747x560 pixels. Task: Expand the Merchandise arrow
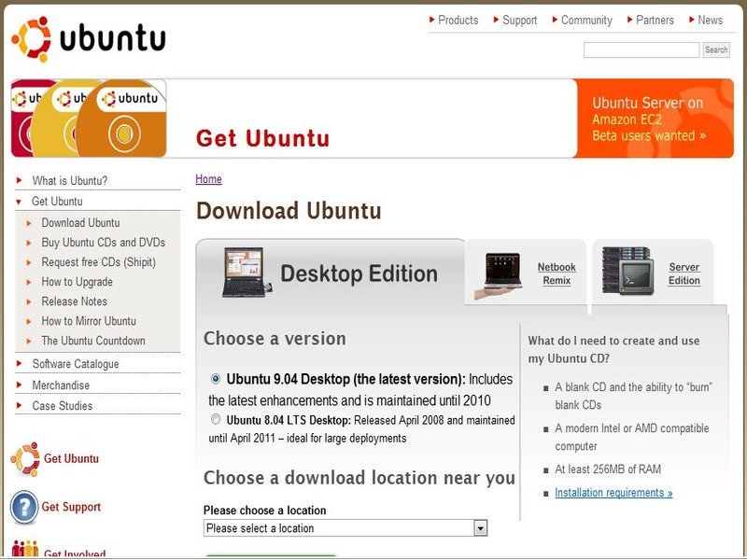[x=19, y=385]
